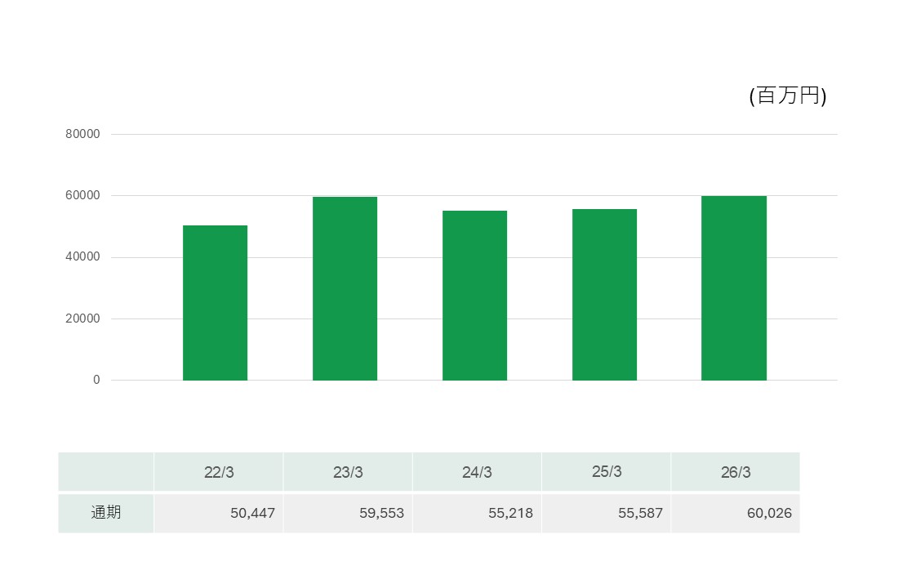This screenshot has height=588, width=912.
Task: Select the 24/3 column header
Action: coord(477,472)
